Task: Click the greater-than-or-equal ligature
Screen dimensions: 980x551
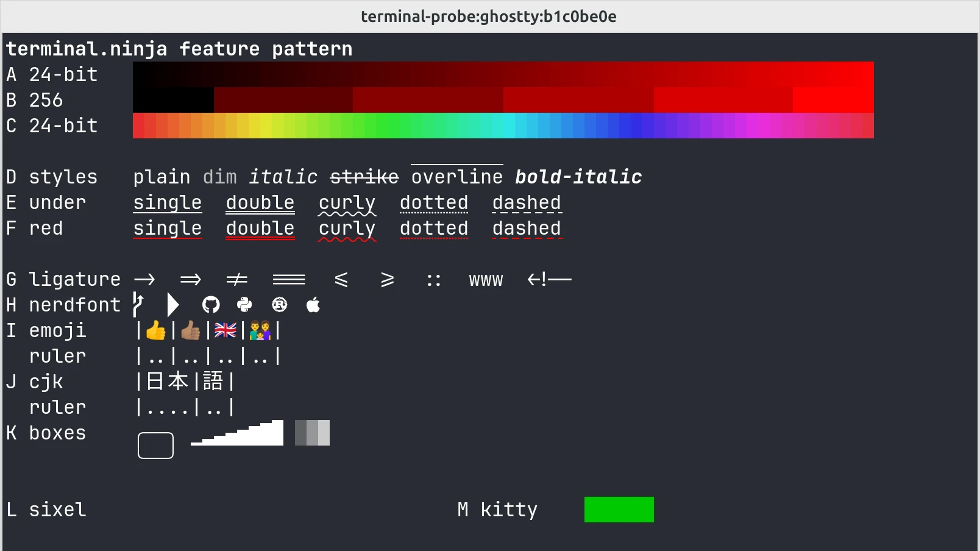Action: (x=388, y=279)
